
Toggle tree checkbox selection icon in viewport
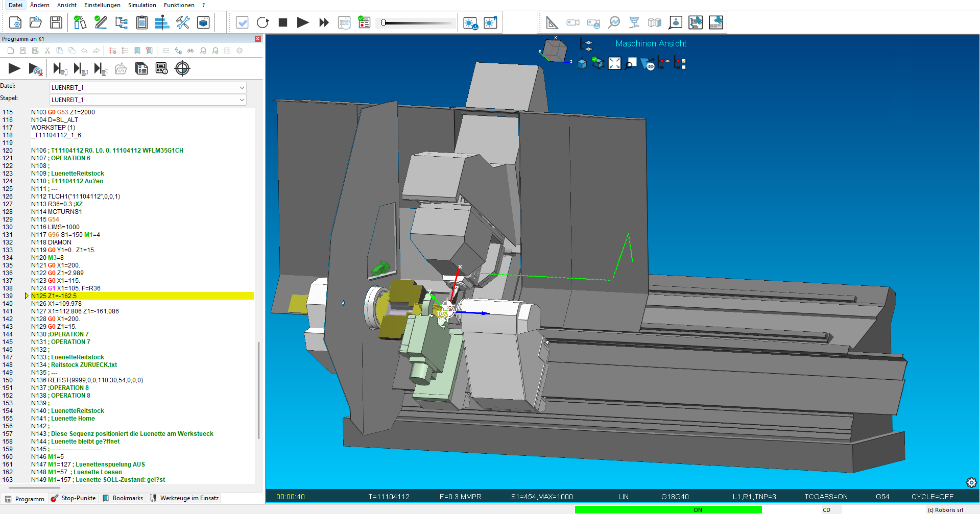[680, 63]
